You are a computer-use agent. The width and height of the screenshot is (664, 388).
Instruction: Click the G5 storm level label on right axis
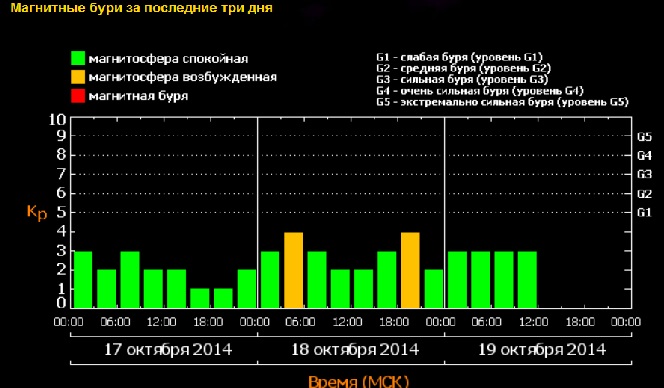644,137
